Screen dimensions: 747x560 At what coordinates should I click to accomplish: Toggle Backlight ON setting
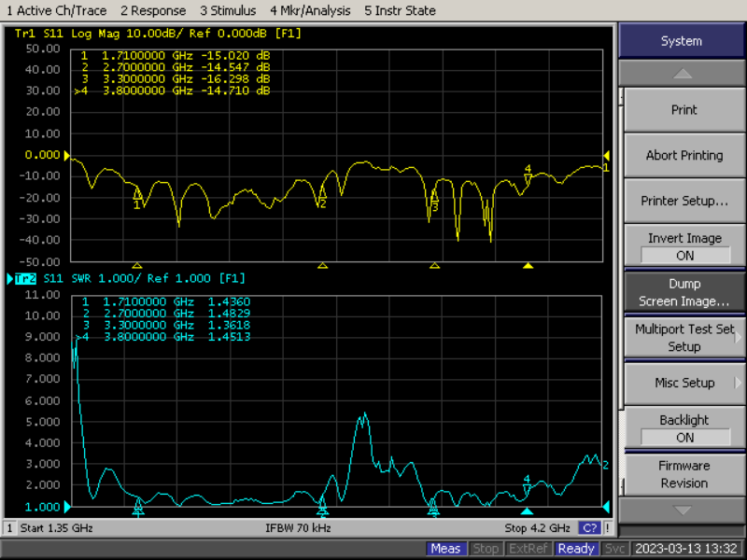[684, 428]
